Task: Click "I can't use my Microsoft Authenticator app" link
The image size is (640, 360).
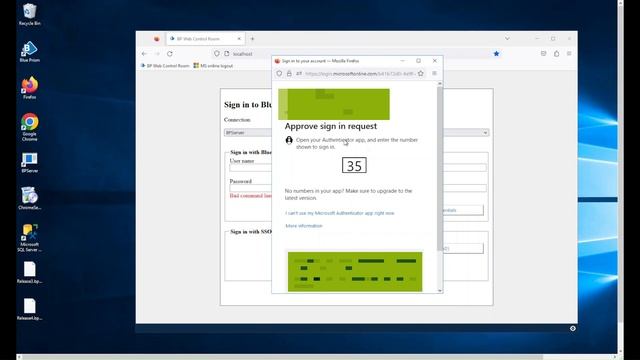Action: [340, 213]
